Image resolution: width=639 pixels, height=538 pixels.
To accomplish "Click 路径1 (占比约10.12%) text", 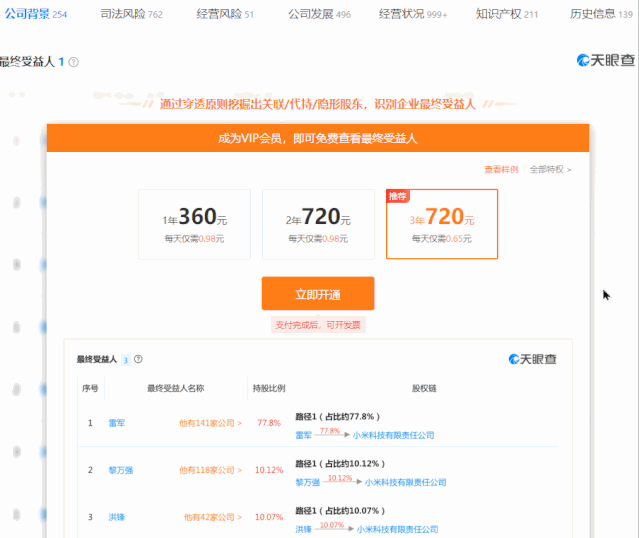I will 340,463.
